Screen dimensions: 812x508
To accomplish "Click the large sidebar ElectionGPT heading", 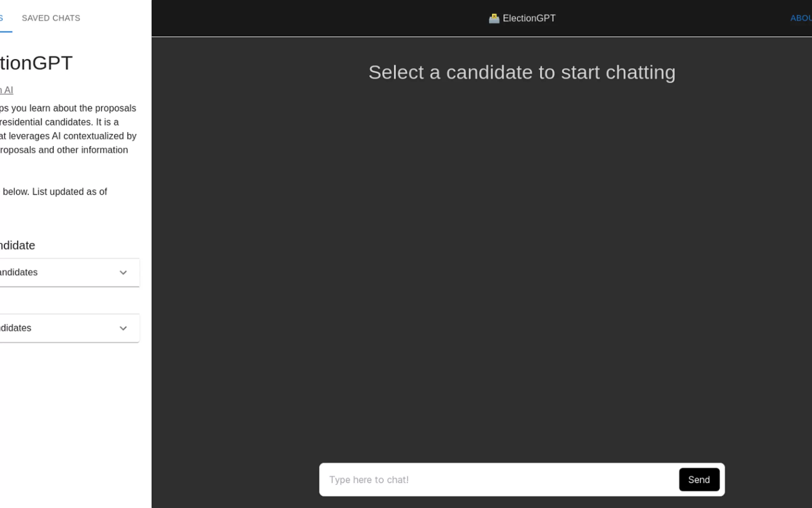I will 36,63.
